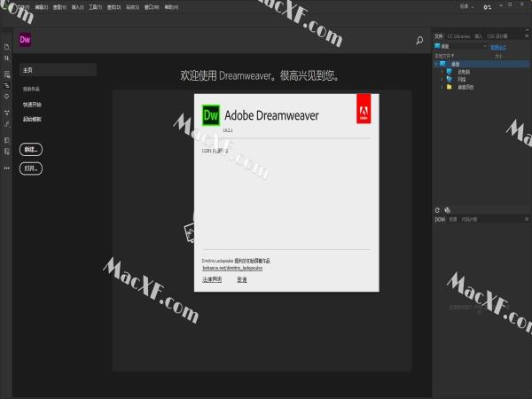The image size is (532, 399).
Task: Select the Home item in start screen sidebar
Action: [58, 70]
